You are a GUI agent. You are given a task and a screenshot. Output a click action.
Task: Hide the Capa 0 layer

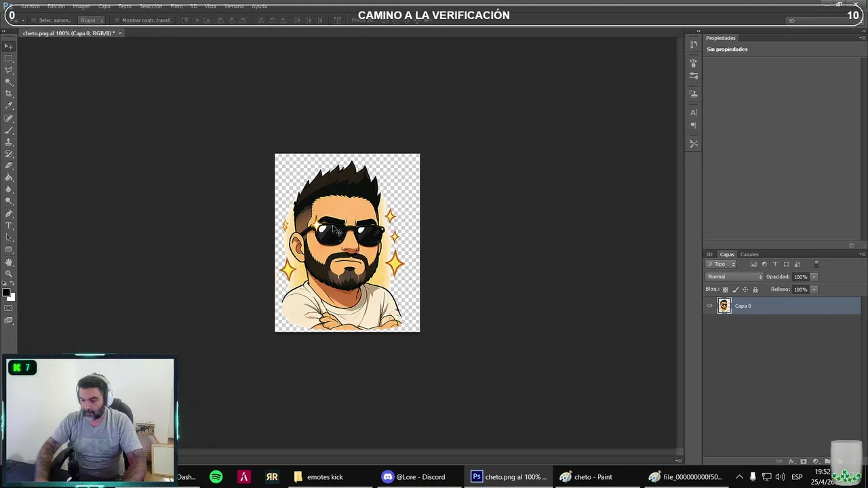pos(709,306)
